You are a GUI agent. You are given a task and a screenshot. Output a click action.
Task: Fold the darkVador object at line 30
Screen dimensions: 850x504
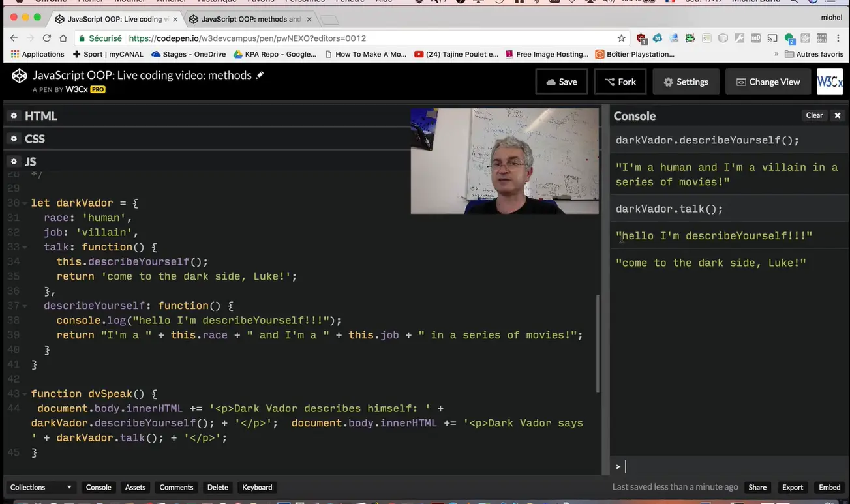tap(25, 203)
